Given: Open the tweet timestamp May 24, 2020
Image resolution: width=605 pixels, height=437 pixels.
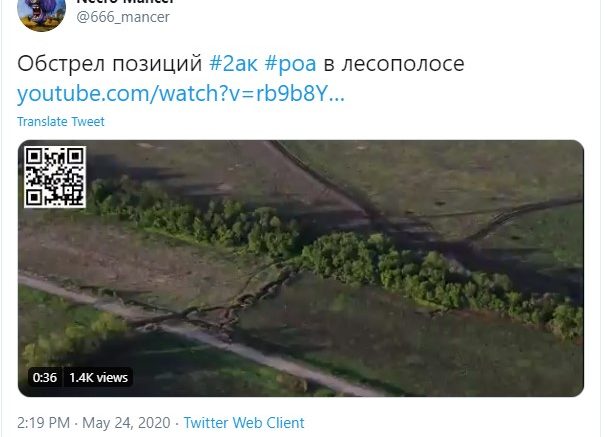Looking at the screenshot, I should [x=126, y=423].
